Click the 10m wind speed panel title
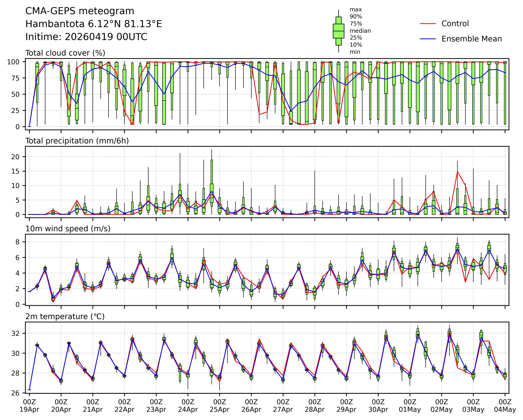 coord(68,229)
